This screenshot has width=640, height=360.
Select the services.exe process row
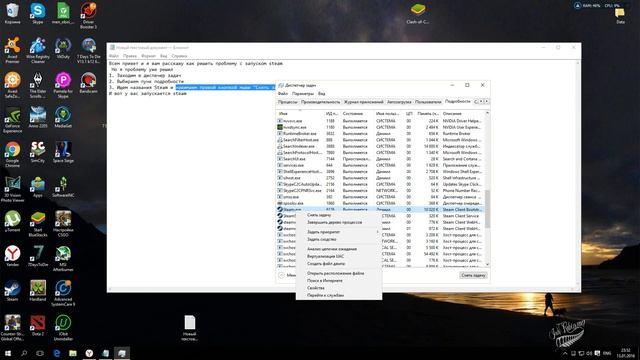pos(380,165)
